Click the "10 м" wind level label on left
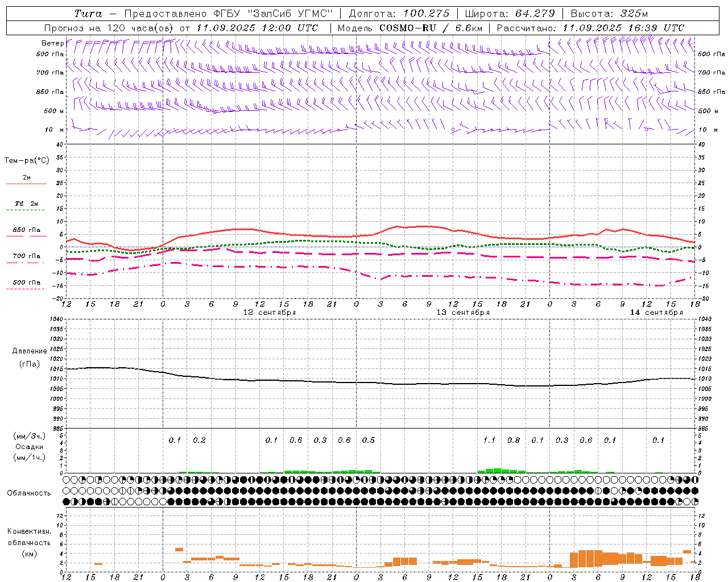Image resolution: width=728 pixels, height=582 pixels. [55, 130]
